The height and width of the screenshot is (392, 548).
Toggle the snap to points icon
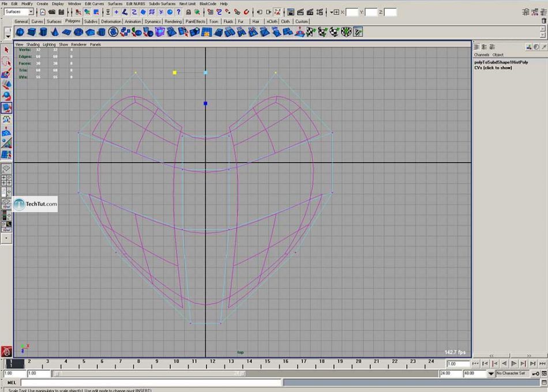click(228, 12)
